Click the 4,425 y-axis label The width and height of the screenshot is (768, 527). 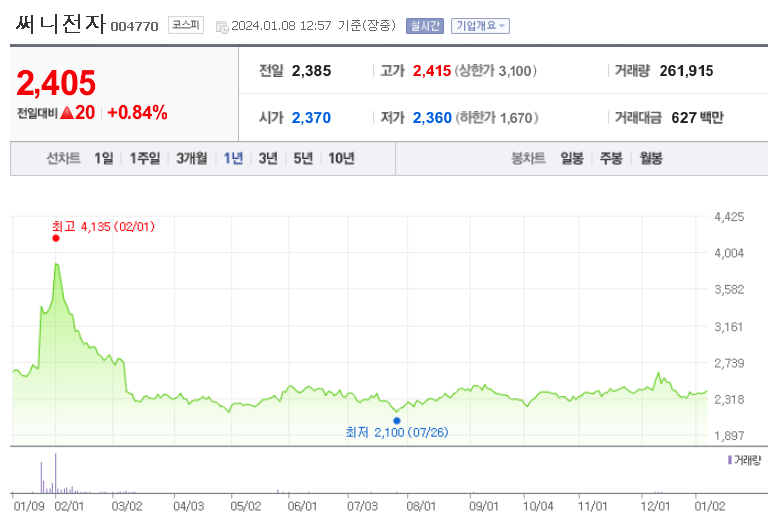[729, 217]
